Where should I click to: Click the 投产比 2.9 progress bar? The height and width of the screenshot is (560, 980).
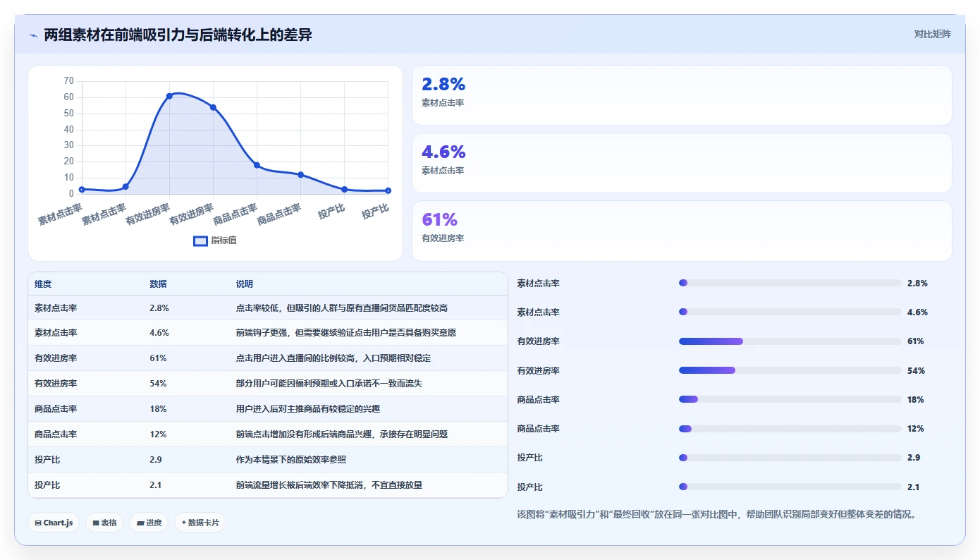(x=790, y=458)
